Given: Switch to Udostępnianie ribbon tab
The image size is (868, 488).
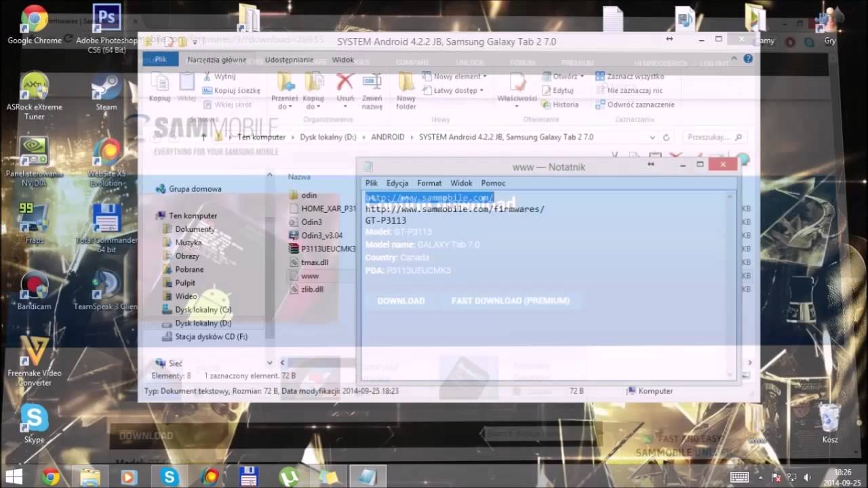Looking at the screenshot, I should 289,60.
